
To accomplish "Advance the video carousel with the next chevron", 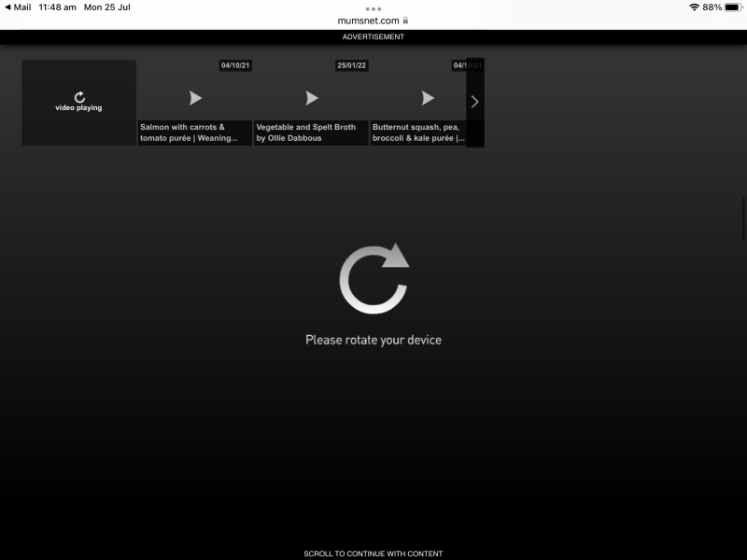I will pyautogui.click(x=474, y=103).
